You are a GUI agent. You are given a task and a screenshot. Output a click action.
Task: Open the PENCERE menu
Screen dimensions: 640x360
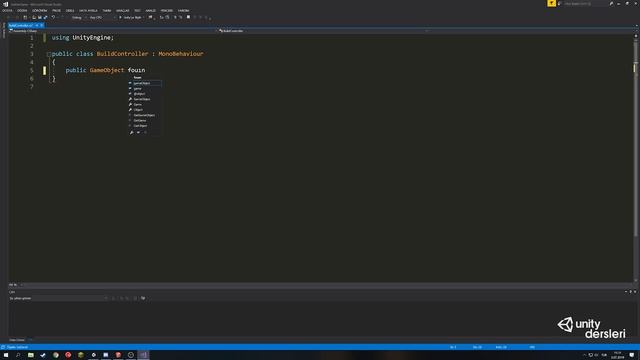pyautogui.click(x=167, y=11)
